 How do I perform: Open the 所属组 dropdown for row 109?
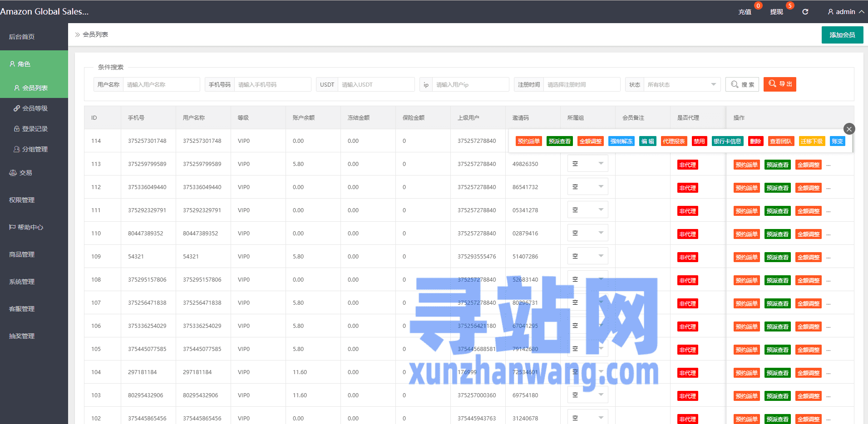(587, 256)
